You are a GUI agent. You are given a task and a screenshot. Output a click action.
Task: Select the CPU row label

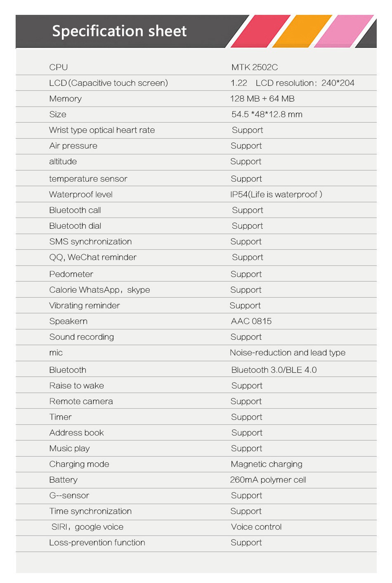[x=59, y=67]
